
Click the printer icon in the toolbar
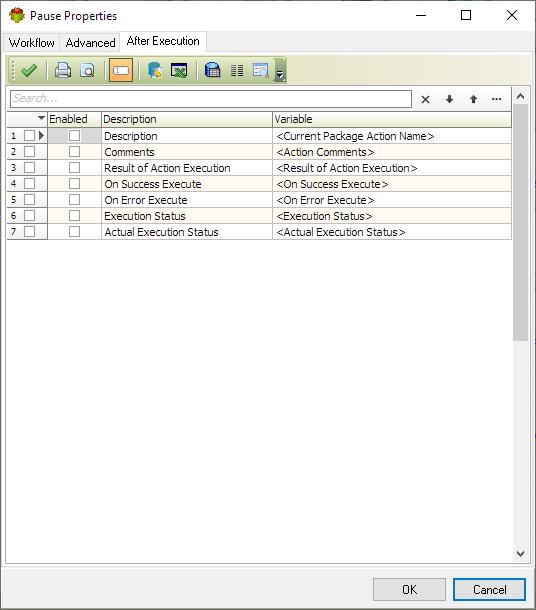tap(63, 70)
